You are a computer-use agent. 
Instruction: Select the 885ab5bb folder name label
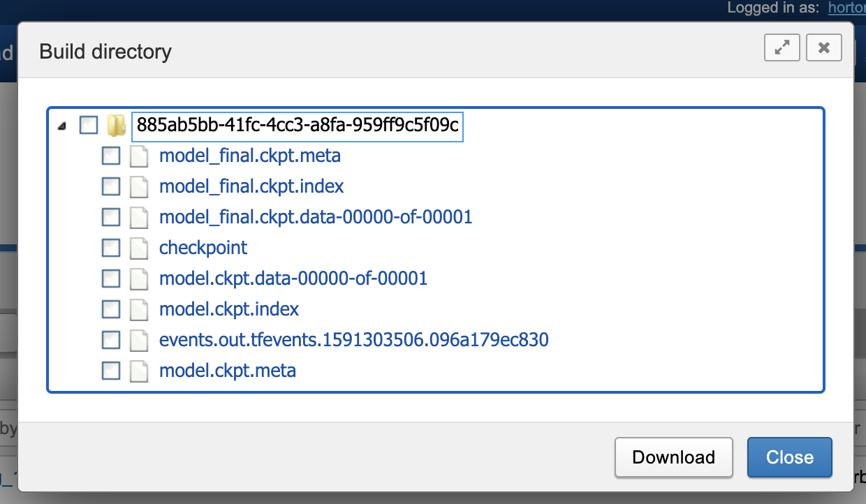(x=298, y=126)
